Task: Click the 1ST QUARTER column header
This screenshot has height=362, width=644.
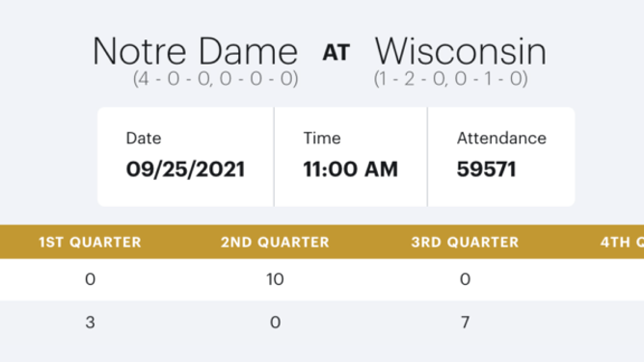Action: coord(90,242)
